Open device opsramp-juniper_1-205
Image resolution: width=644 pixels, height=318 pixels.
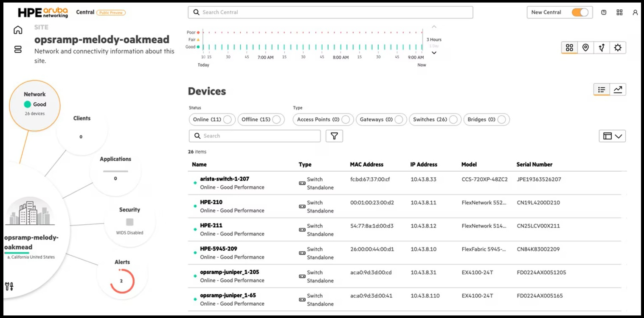[229, 272]
